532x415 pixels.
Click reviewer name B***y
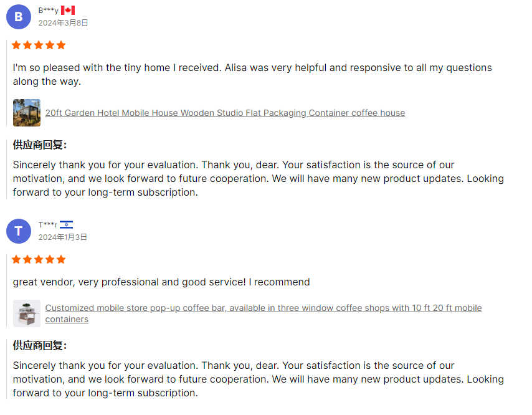click(x=48, y=11)
